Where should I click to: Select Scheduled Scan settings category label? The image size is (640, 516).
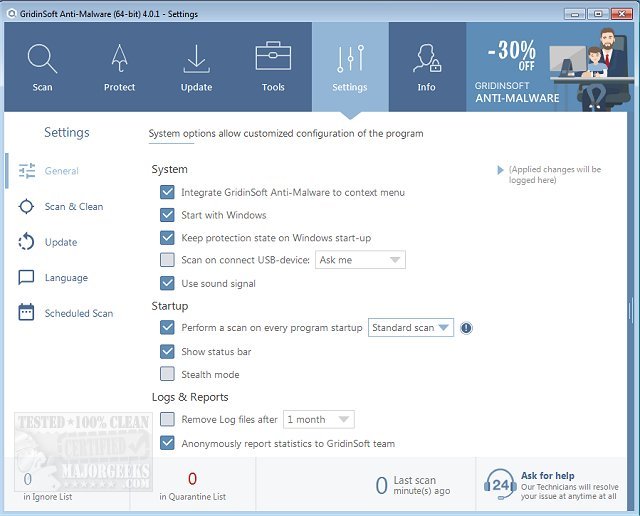79,313
